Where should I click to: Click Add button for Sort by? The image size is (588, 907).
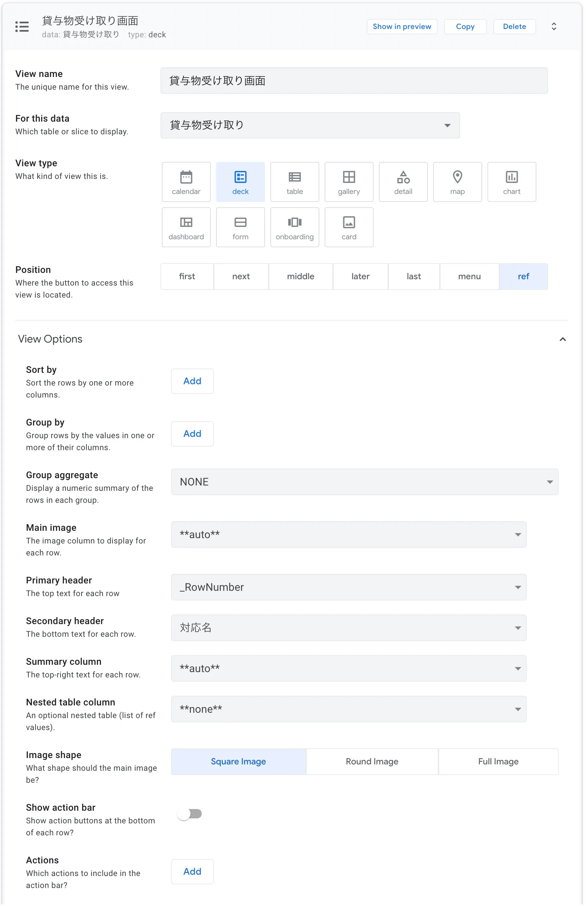pyautogui.click(x=192, y=381)
